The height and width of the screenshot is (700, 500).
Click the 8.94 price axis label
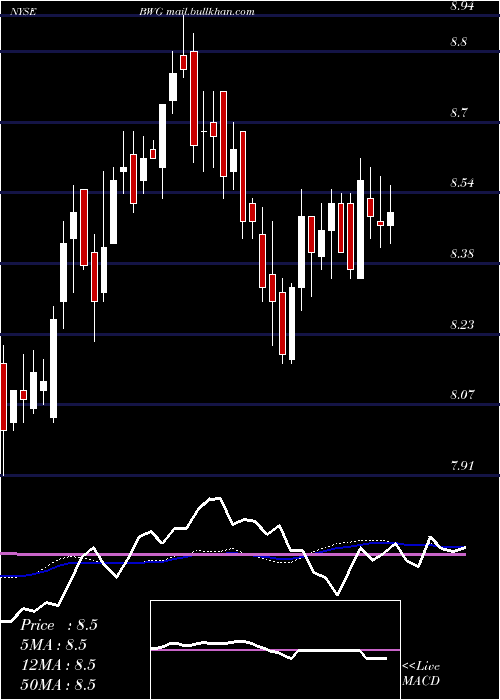[462, 6]
